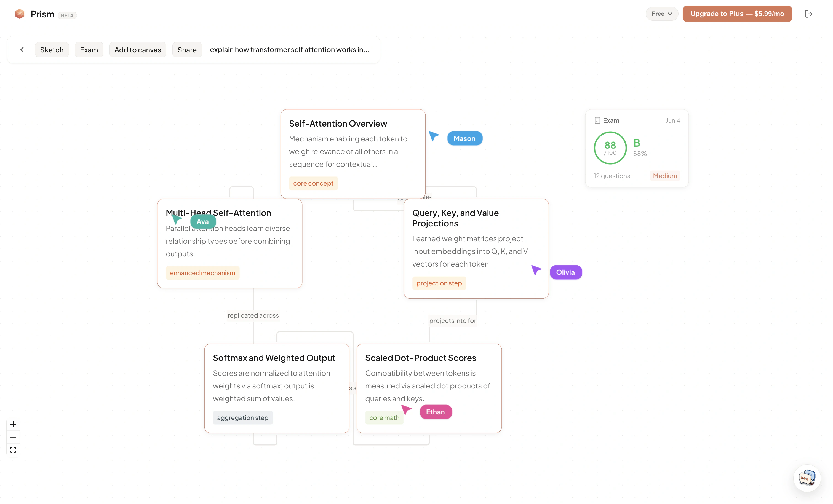Viewport: 833px width, 504px height.
Task: Click the projection step tag
Action: 439,283
